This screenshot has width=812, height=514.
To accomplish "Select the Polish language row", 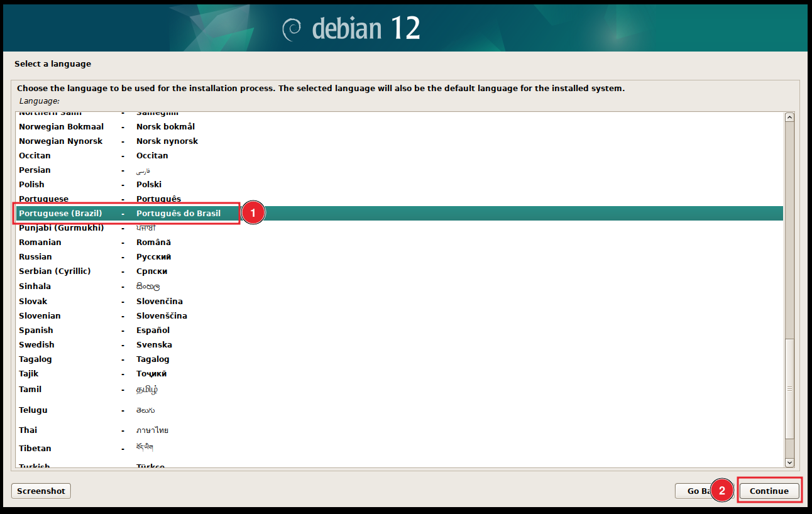I will coord(400,184).
